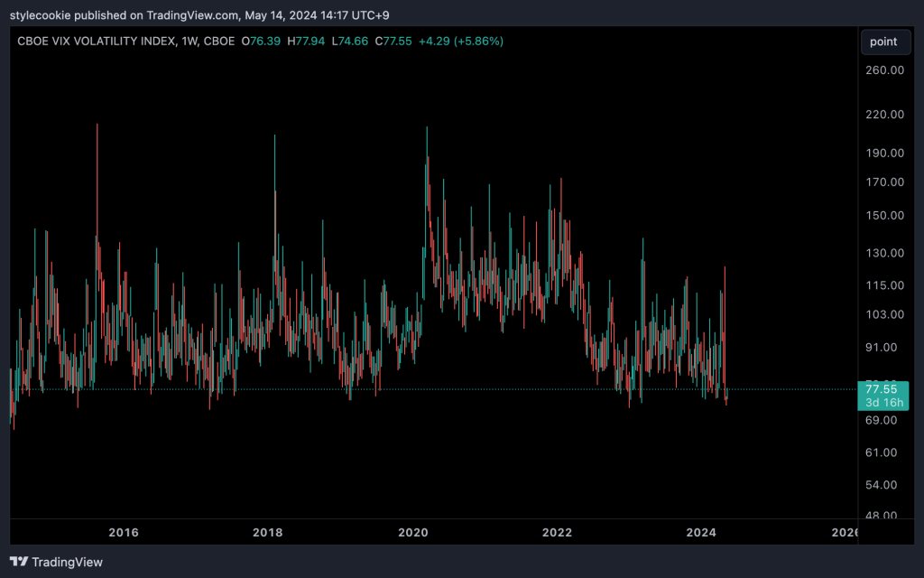924x578 pixels.
Task: Click the +4.29 (+5.86%) change readout
Action: [x=461, y=42]
